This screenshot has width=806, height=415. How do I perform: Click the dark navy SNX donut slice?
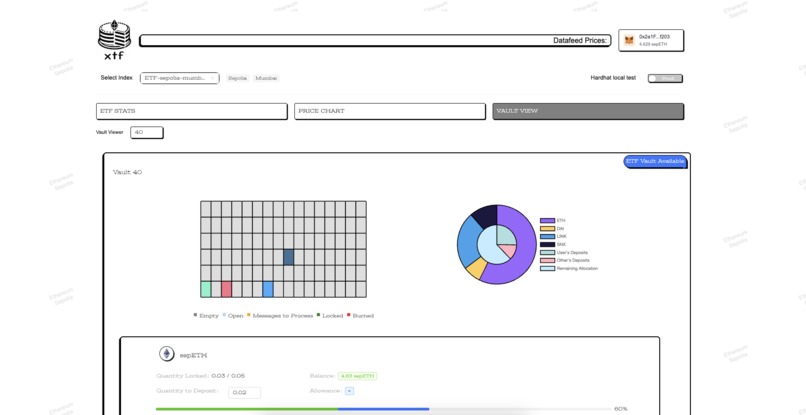tap(486, 214)
